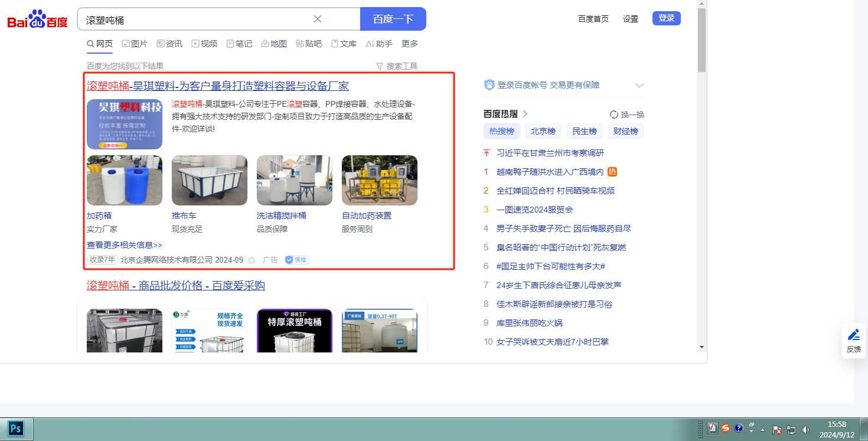Click the Sogou input method tray icon
Viewport: 868px width, 441px height.
point(726,428)
